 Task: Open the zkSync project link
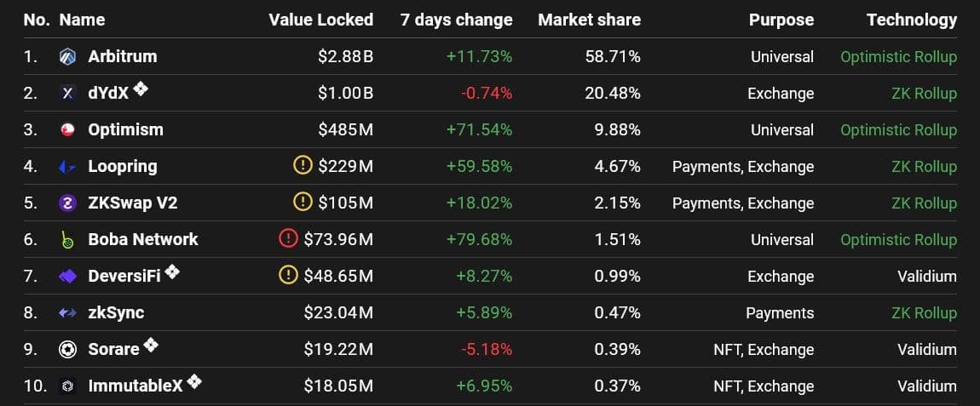[x=116, y=313]
